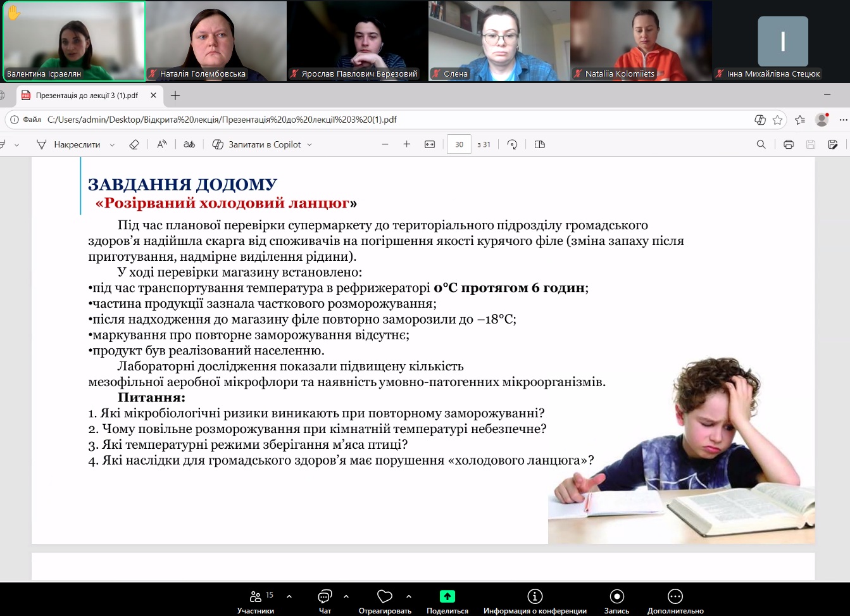Expand the Отреагировать options chevron
The width and height of the screenshot is (850, 616).
(x=409, y=596)
